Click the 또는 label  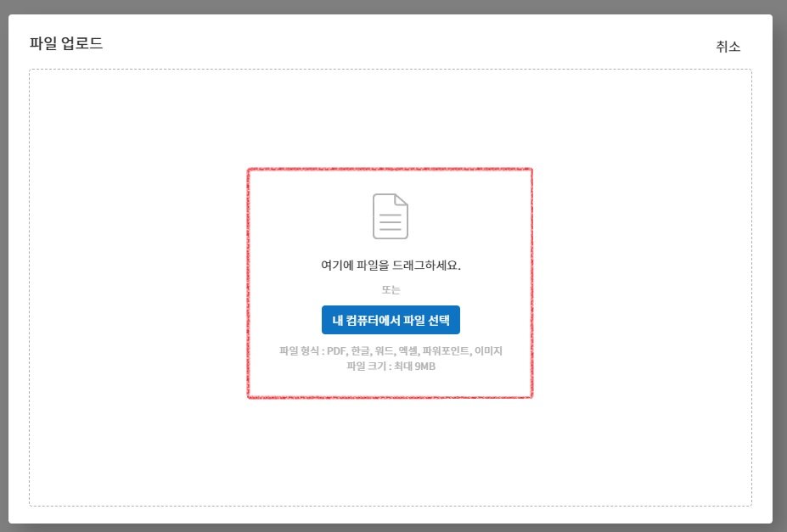pos(391,290)
